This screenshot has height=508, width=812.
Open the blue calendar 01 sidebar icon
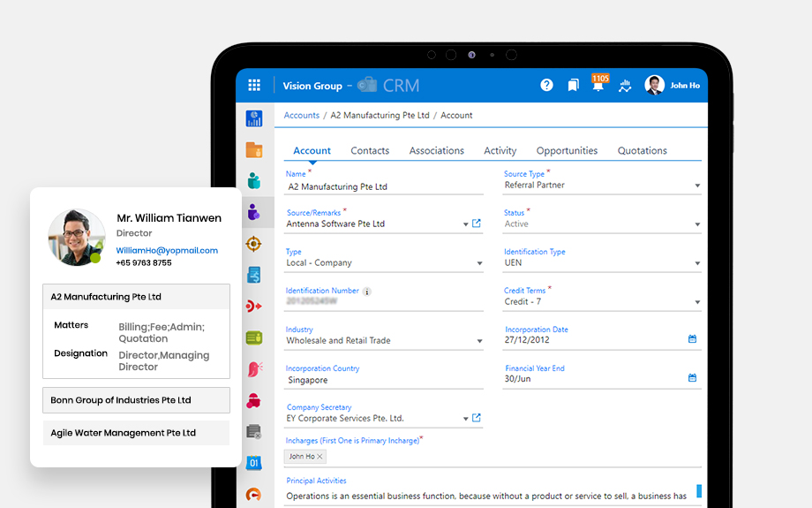[254, 462]
